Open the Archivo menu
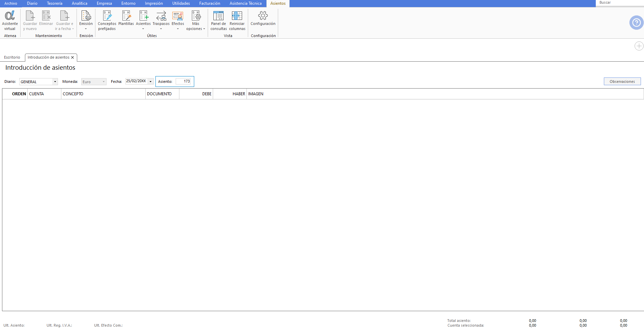Image resolution: width=644 pixels, height=330 pixels. coord(11,3)
